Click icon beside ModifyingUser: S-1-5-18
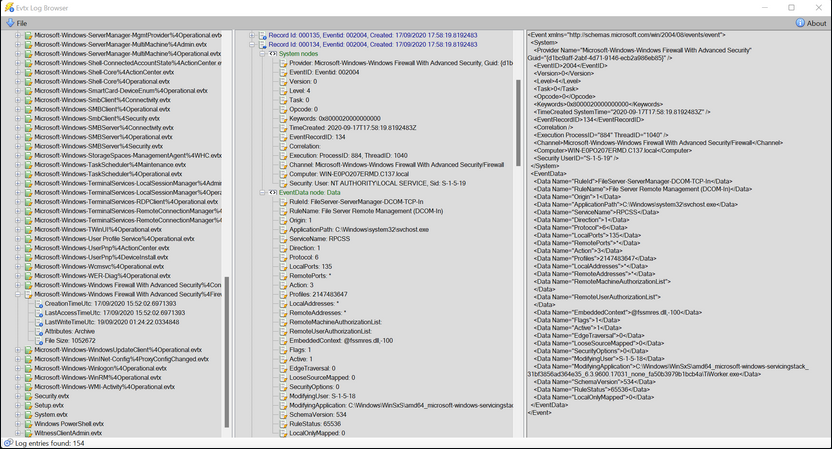The width and height of the screenshot is (832, 449). (x=283, y=396)
